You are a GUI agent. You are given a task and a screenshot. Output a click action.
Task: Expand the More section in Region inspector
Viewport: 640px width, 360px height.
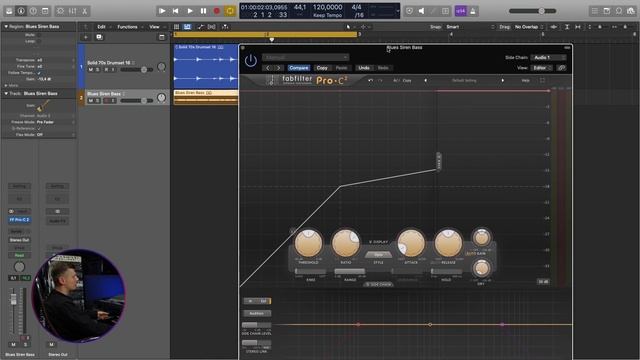(6, 86)
